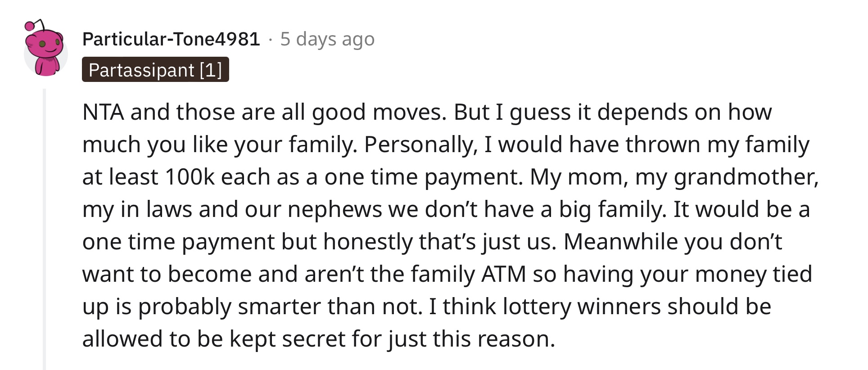Open the pink Snoo avatar profile picture
The image size is (868, 370).
click(45, 49)
